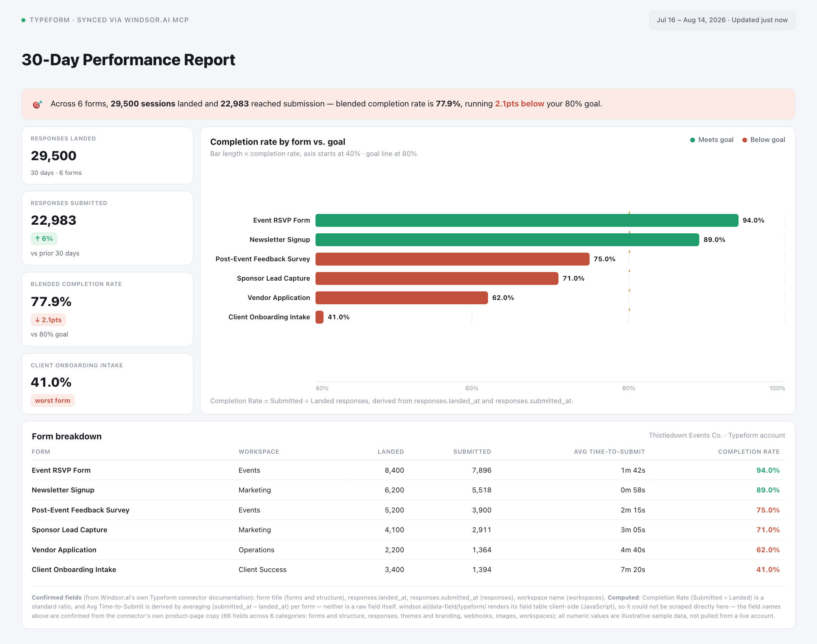
Task: Click the green sync status dot
Action: (23, 20)
